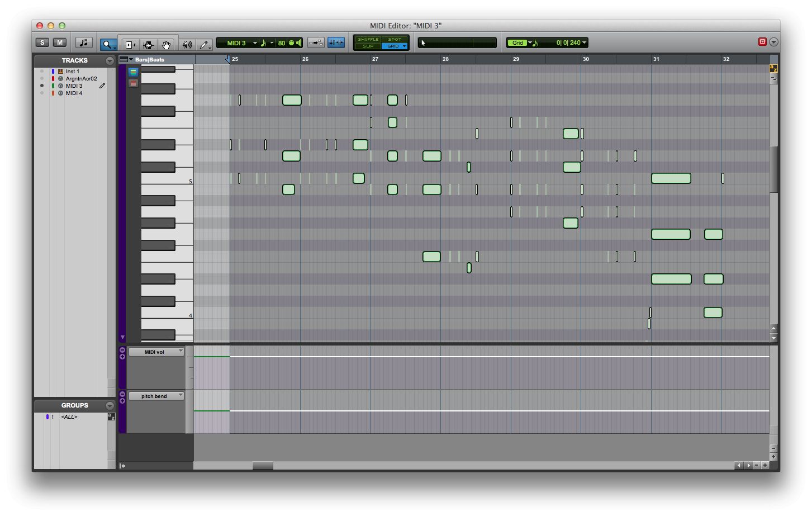Click the default note velocity value 80
This screenshot has height=516, width=812.
click(281, 43)
